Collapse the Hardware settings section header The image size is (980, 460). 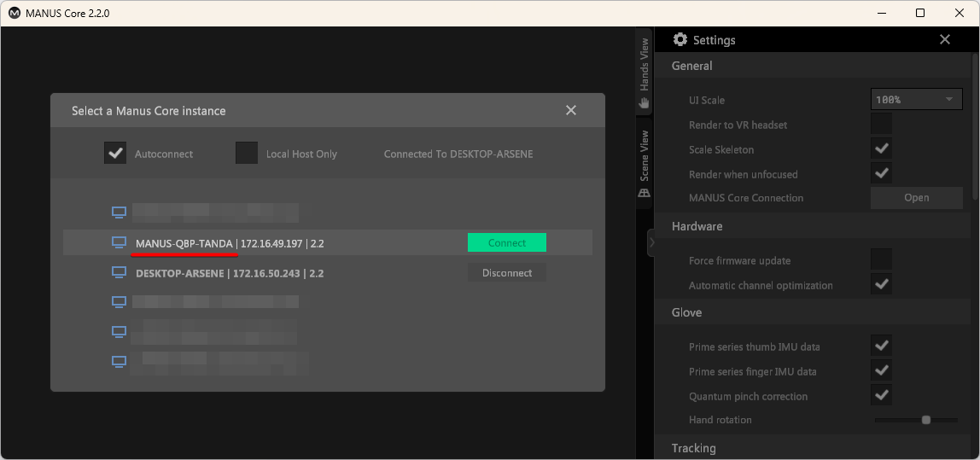[697, 226]
